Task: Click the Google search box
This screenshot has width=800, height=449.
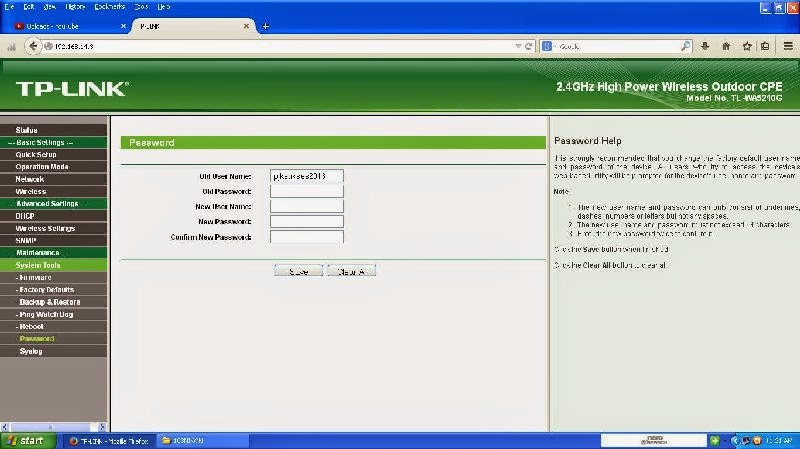Action: click(x=617, y=46)
